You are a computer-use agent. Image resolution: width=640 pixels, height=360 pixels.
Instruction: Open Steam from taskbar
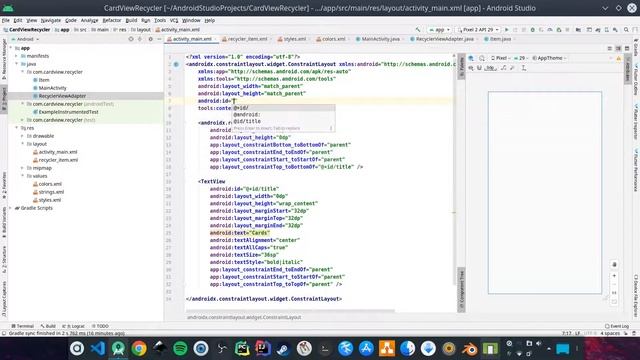click(283, 349)
